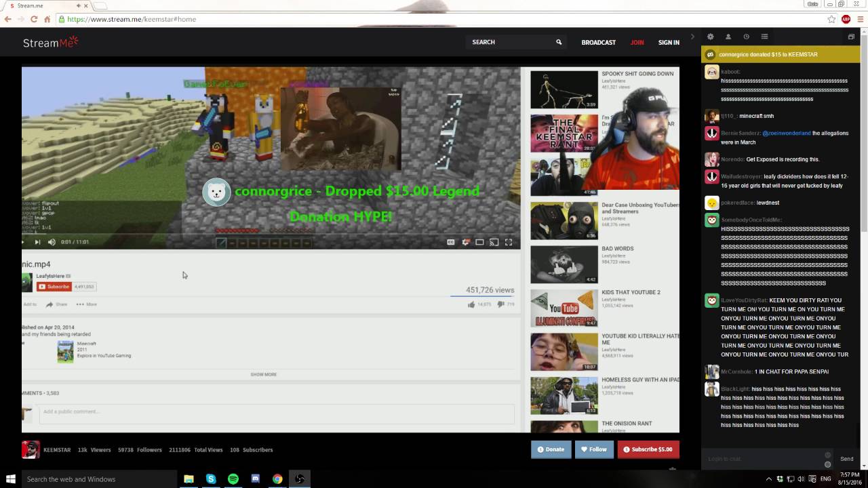This screenshot has width=868, height=488.
Task: Open Adblock Plus extension icon
Action: [846, 19]
